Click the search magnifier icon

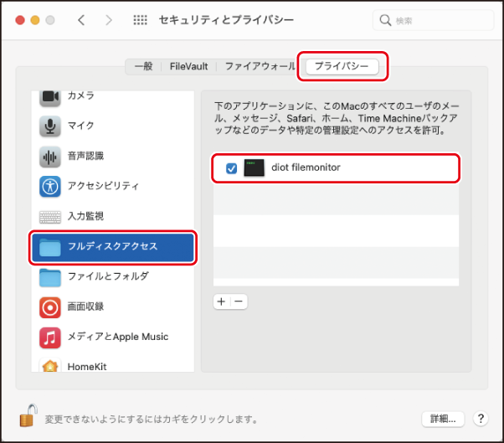pos(385,20)
